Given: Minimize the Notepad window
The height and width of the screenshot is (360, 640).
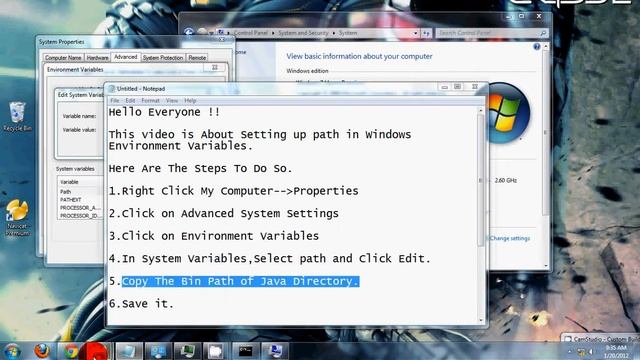Looking at the screenshot, I should click(x=444, y=87).
